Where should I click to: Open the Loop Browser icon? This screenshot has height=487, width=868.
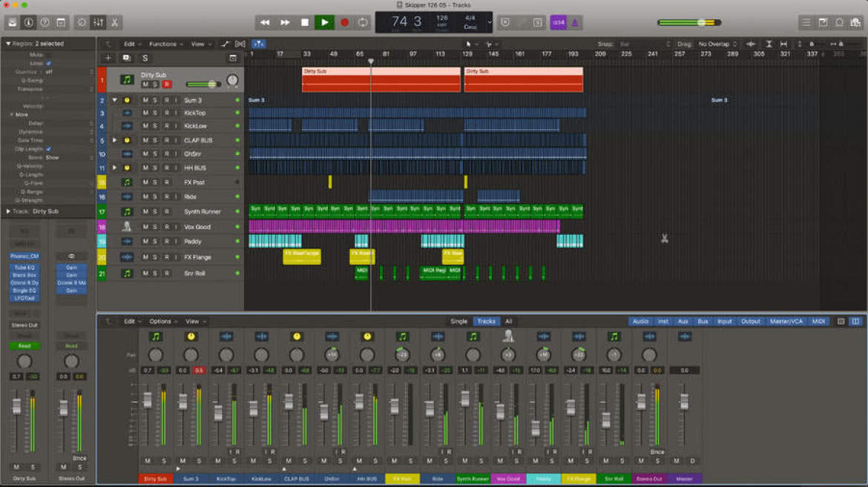840,23
